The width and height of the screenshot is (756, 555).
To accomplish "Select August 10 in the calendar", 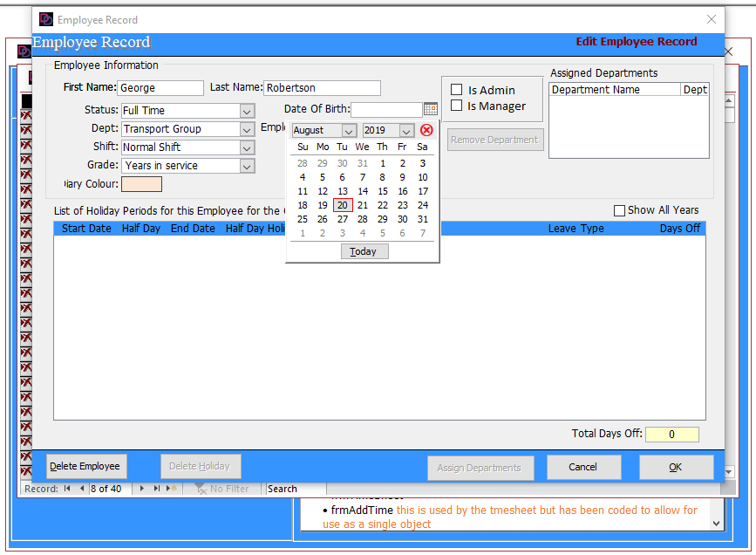I will [423, 178].
